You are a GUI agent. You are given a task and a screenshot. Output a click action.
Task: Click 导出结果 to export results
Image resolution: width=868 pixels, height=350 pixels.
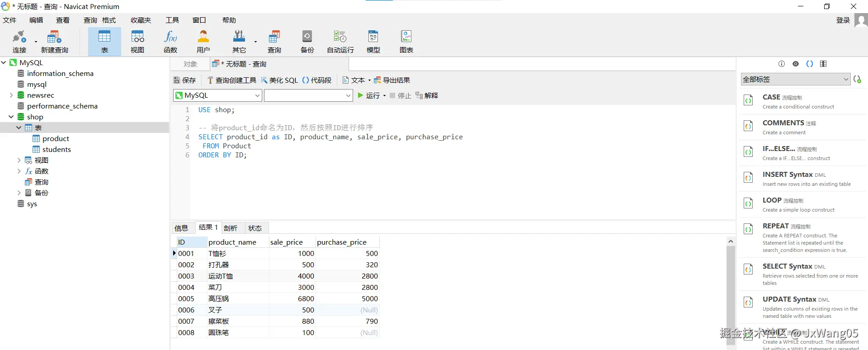click(392, 80)
